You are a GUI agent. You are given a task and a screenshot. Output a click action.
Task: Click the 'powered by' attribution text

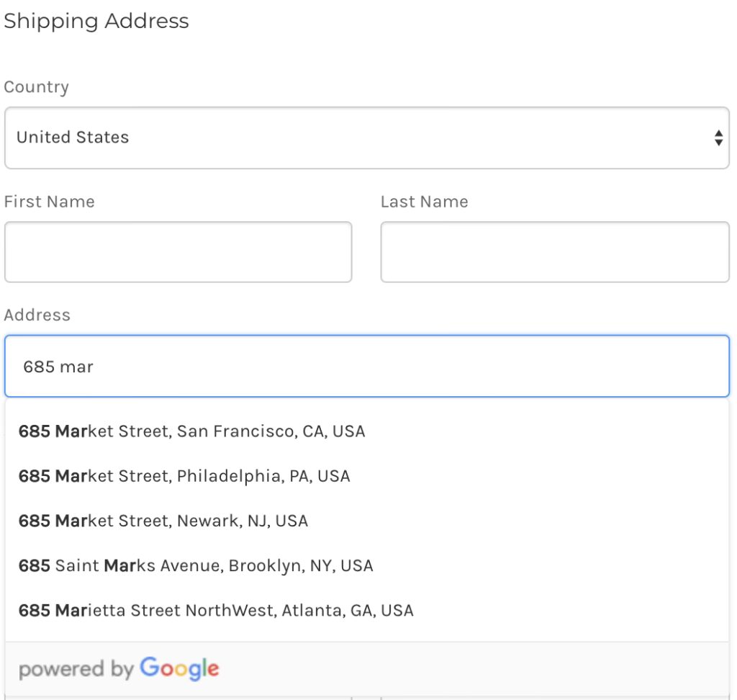[76, 670]
